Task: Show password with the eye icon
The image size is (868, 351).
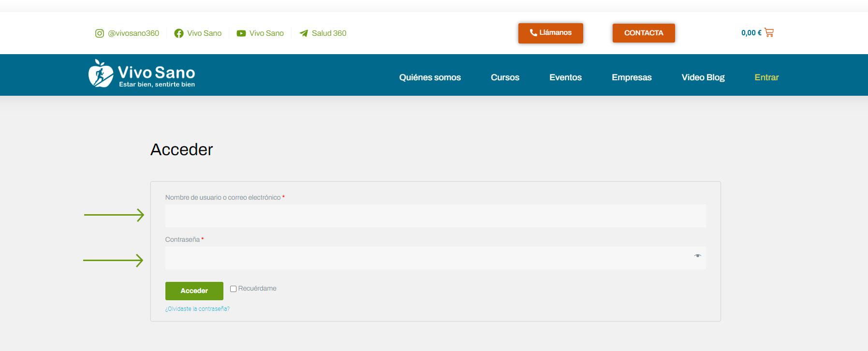Action: pyautogui.click(x=697, y=256)
